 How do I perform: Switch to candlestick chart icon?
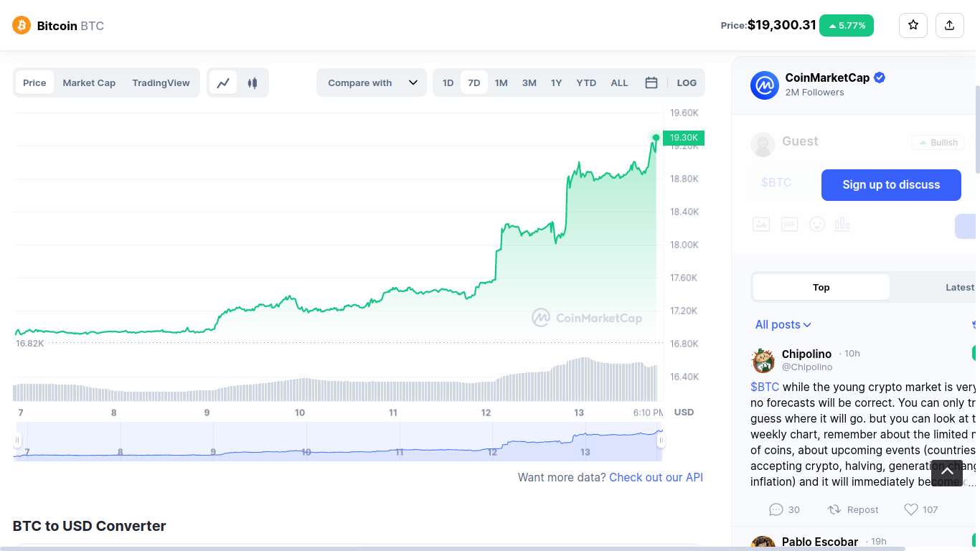[x=252, y=83]
